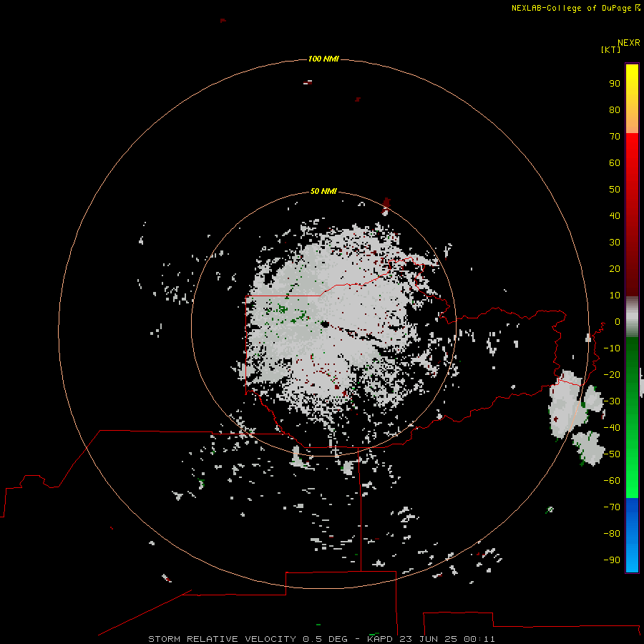
Task: Pick the bright red color bar segment
Action: click(x=632, y=150)
